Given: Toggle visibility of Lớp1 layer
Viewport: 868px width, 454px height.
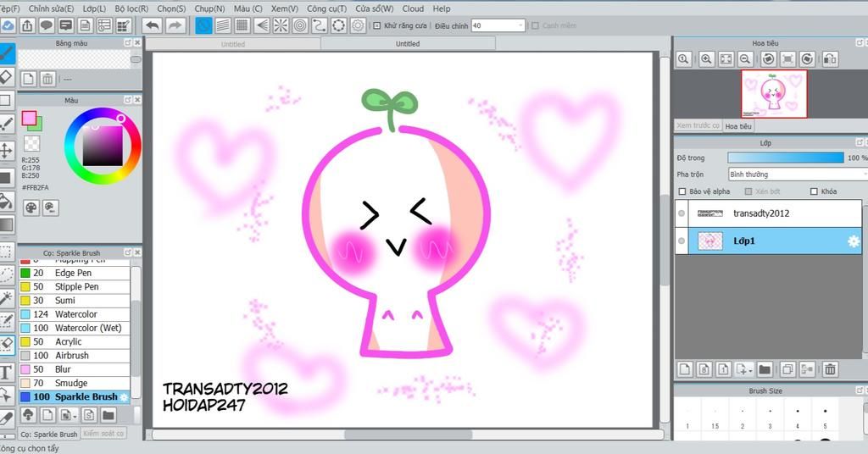Looking at the screenshot, I should (x=682, y=241).
